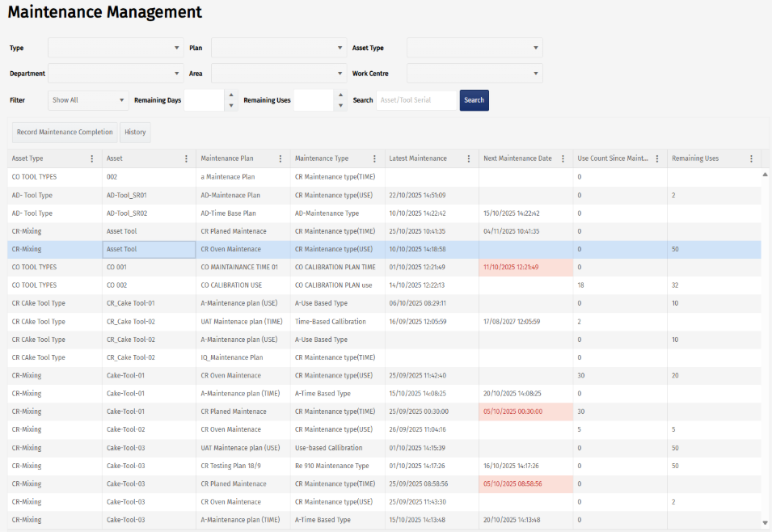
Task: Click the table scrollbar down arrow
Action: click(x=765, y=523)
